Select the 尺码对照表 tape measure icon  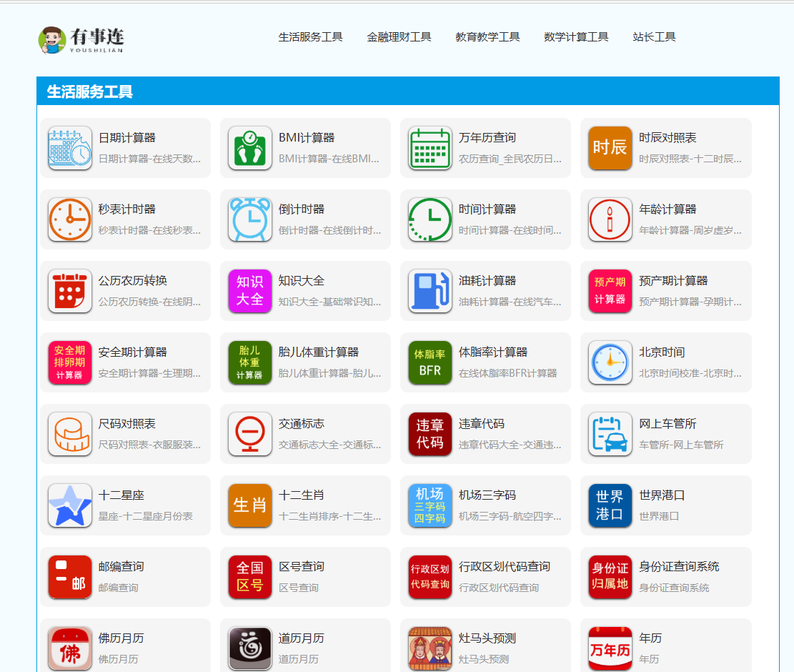[x=69, y=434]
